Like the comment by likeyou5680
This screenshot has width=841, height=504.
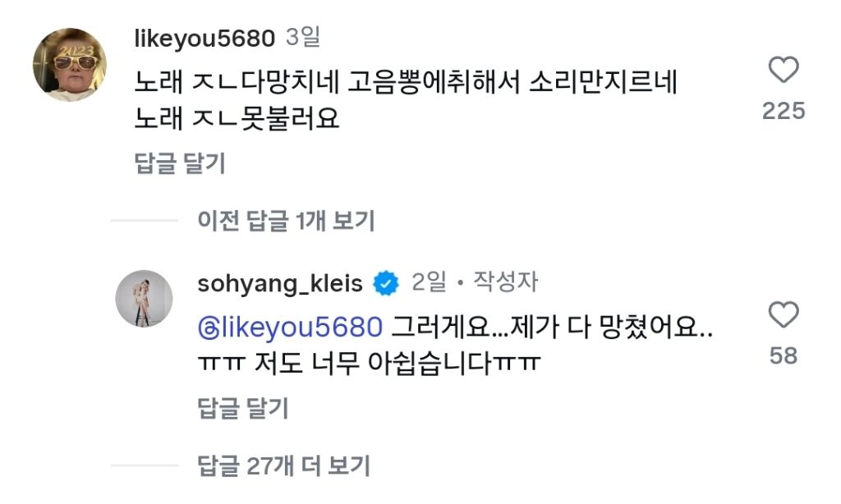click(783, 72)
